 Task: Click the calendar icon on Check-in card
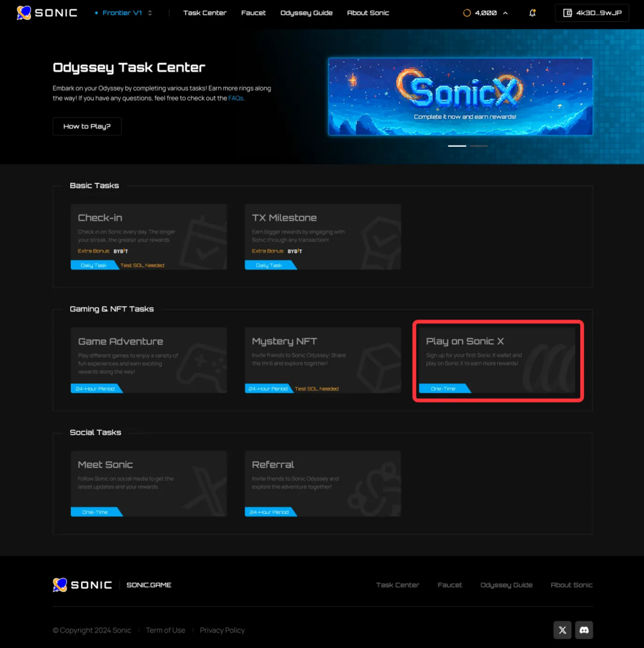(204, 244)
